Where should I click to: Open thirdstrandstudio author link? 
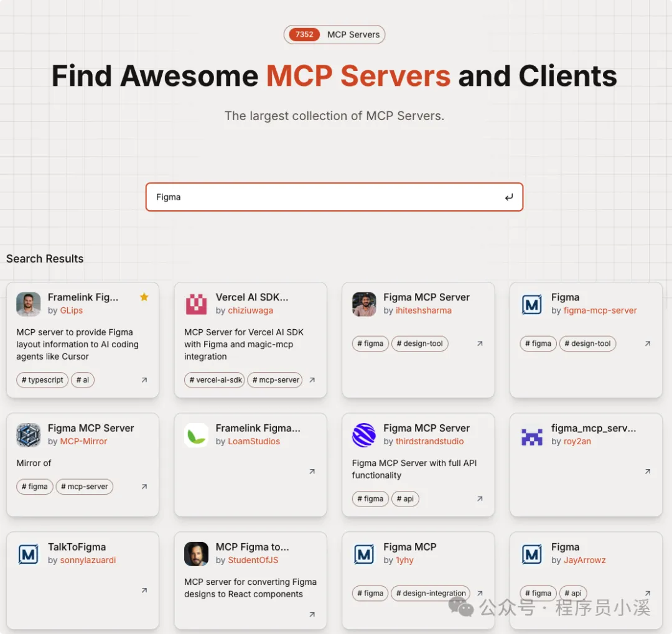[x=429, y=441]
